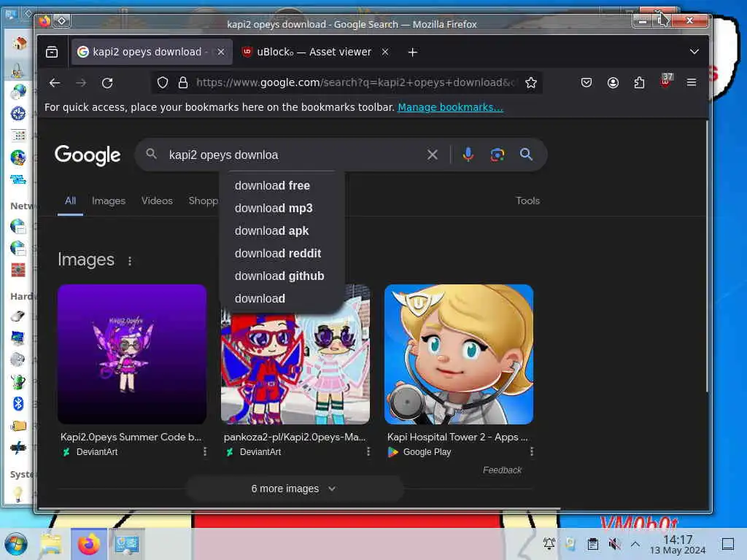Open Firefox hamburger application menu
747x560 pixels.
click(692, 83)
